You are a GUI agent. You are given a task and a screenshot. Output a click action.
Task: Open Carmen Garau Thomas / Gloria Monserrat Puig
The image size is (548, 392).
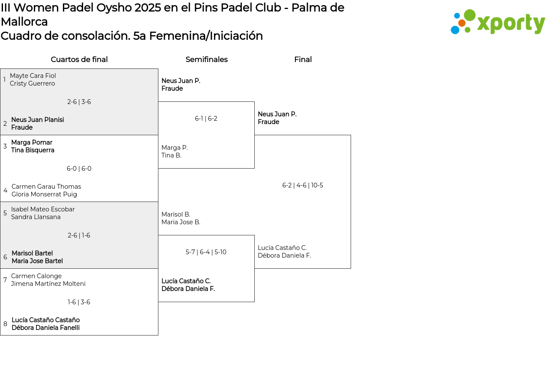click(46, 190)
